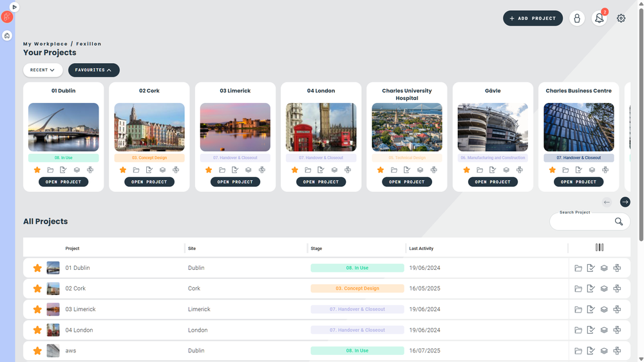Open the settings gear icon
644x362 pixels.
point(621,19)
